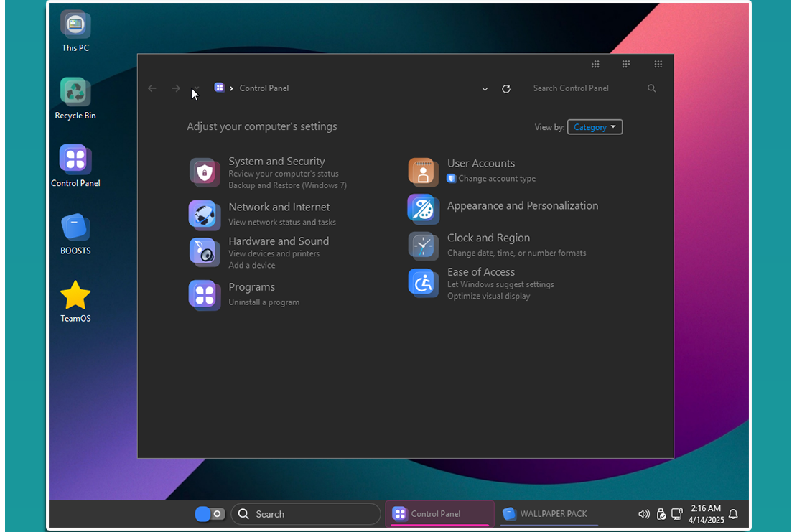
Task: Click the Network and Internet globe icon
Action: coord(204,214)
